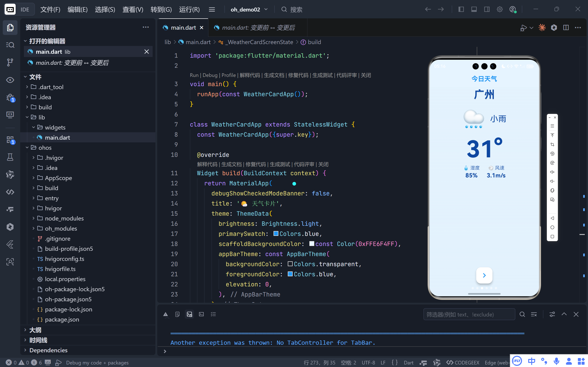Click the 筛选器 filter input field
The height and width of the screenshot is (367, 588).
coord(469,315)
